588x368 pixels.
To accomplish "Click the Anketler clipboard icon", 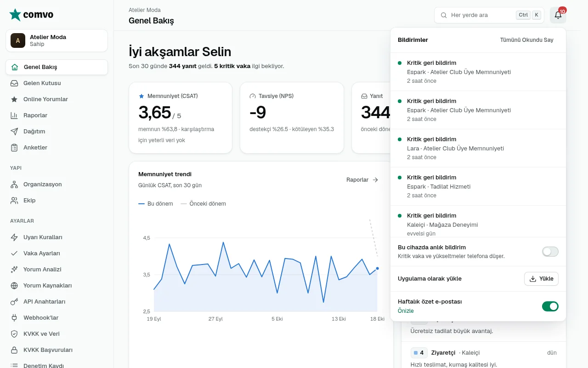I will point(14,148).
